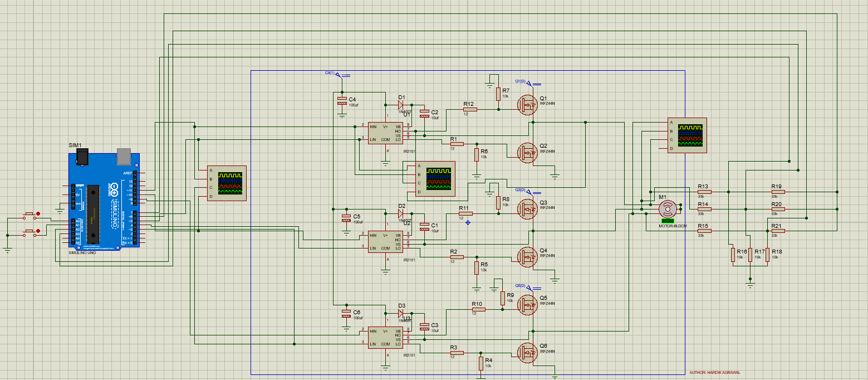Screen dimensions: 868x380
Task: Open oscilloscope above motor M1
Action: tap(687, 135)
